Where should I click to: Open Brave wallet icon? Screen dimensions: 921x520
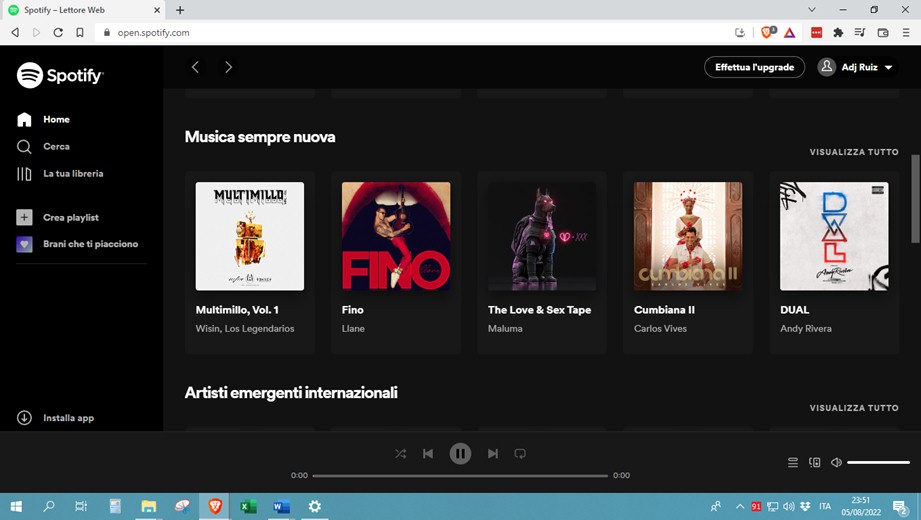pos(883,33)
